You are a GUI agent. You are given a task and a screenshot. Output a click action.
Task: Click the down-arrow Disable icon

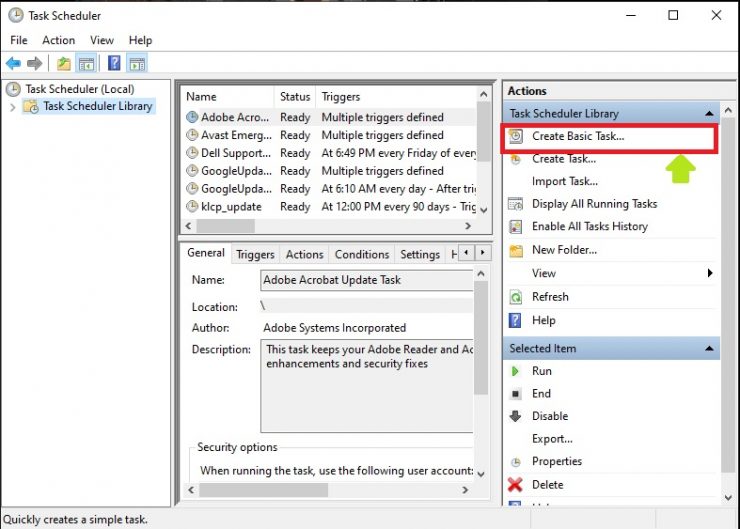[x=515, y=416]
